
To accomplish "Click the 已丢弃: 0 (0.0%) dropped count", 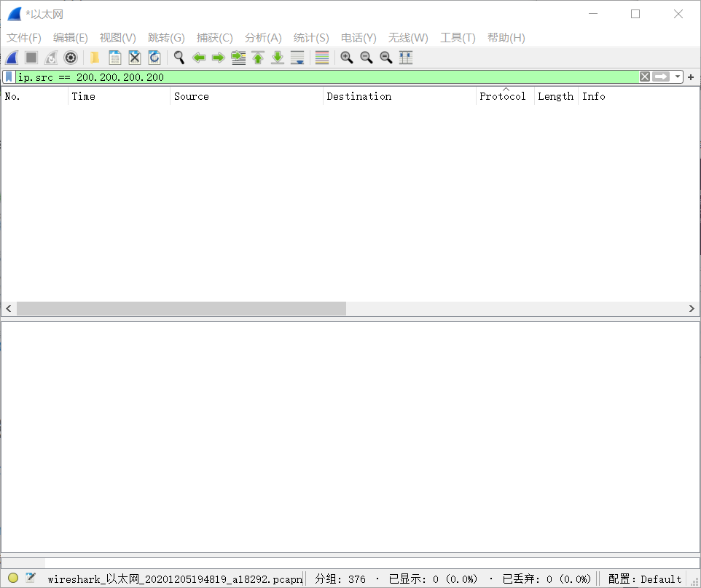I will pyautogui.click(x=547, y=579).
